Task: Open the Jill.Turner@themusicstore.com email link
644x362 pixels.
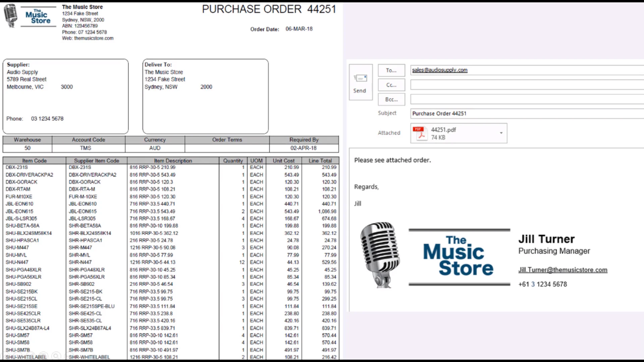Action: click(562, 270)
